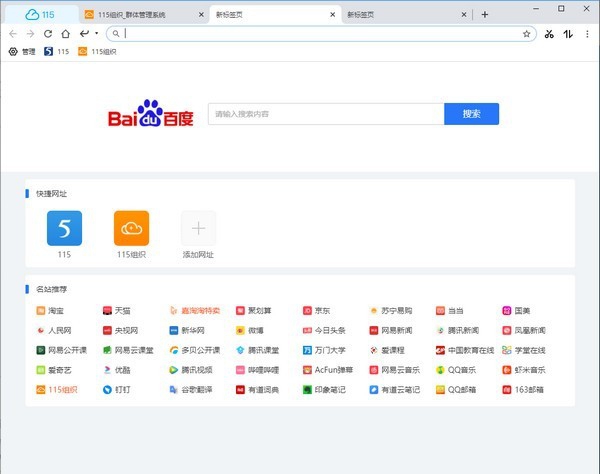Screen dimensions: 600x474
Task: Open the 央视网 link
Action: tap(121, 331)
